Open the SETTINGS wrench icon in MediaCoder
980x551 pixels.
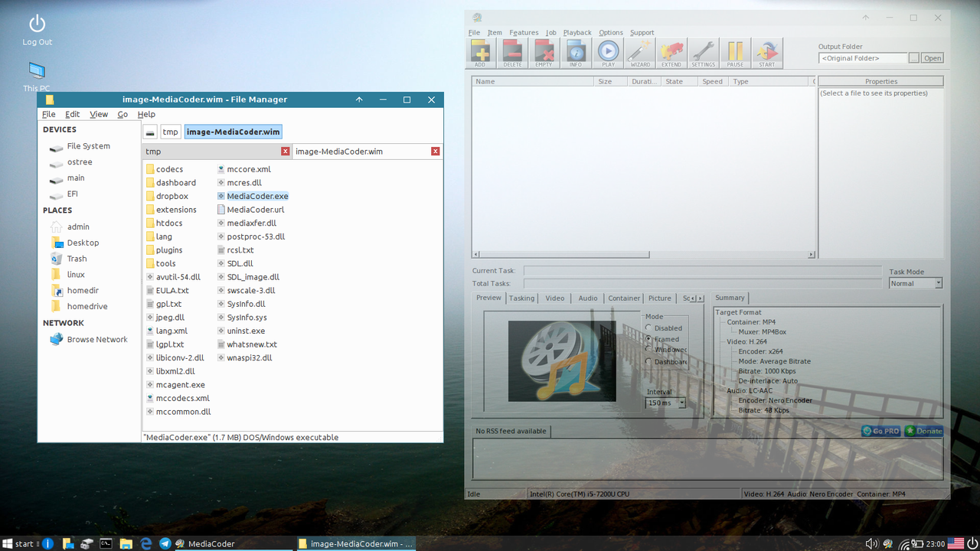tap(703, 54)
